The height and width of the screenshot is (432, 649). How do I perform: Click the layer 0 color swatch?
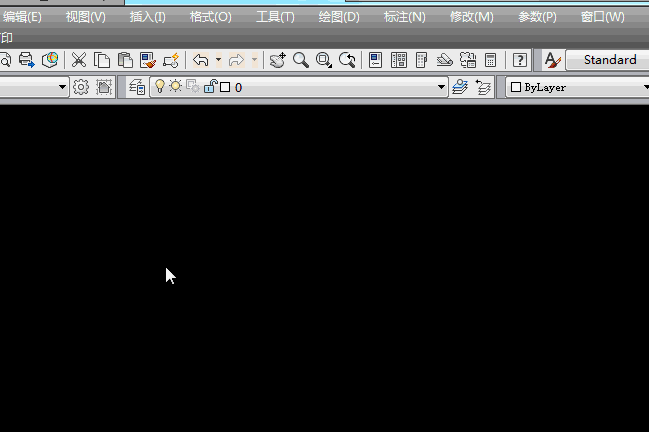pyautogui.click(x=225, y=87)
